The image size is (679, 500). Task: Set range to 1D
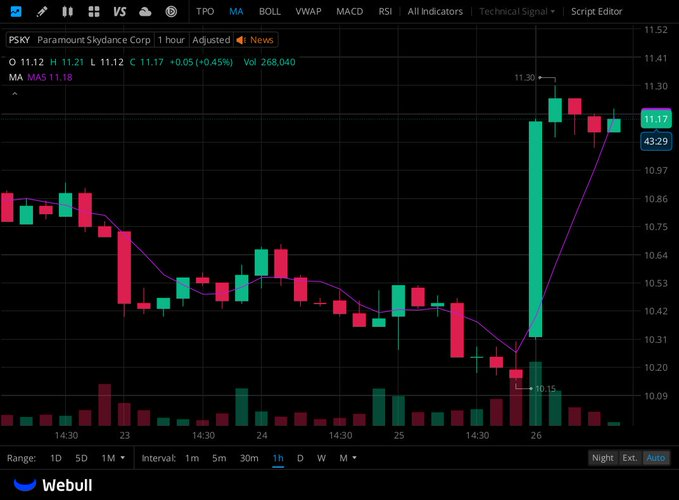point(56,458)
